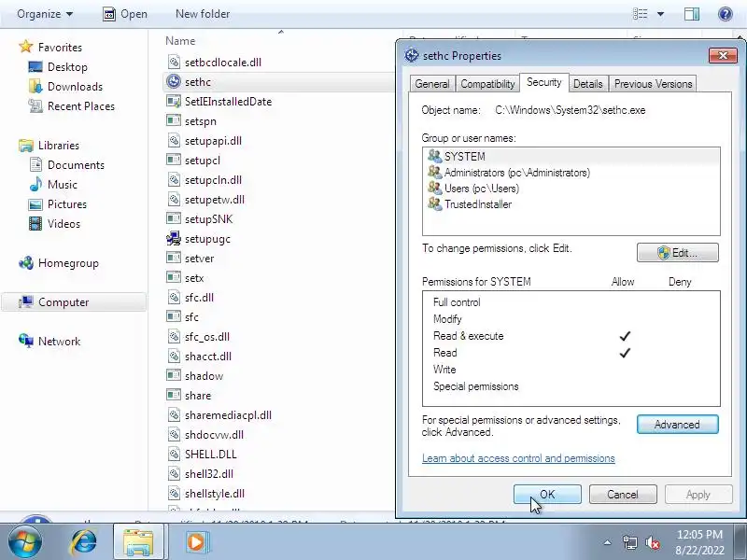The image size is (747, 560).
Task: Click the setspn executable icon
Action: pos(174,120)
